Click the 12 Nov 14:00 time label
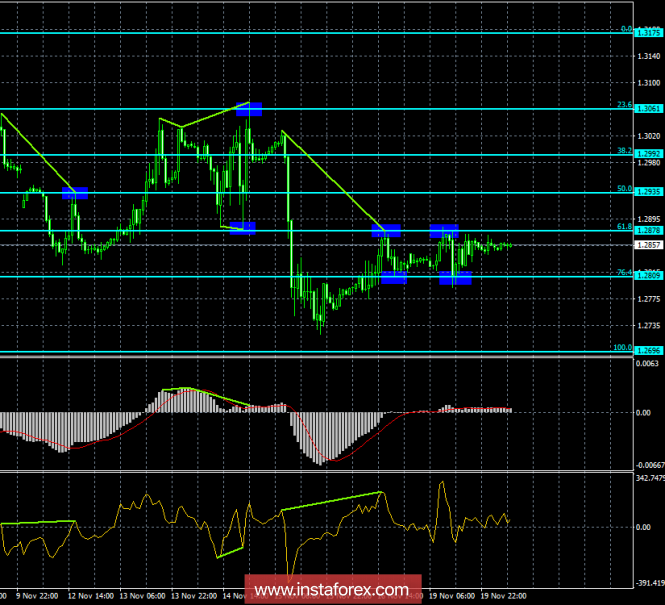The height and width of the screenshot is (605, 665). pos(90,596)
